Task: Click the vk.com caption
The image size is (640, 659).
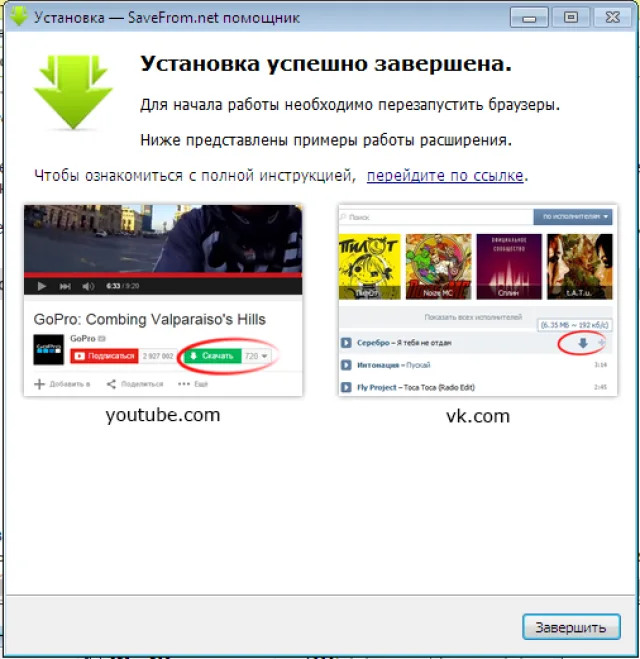Action: [478, 416]
